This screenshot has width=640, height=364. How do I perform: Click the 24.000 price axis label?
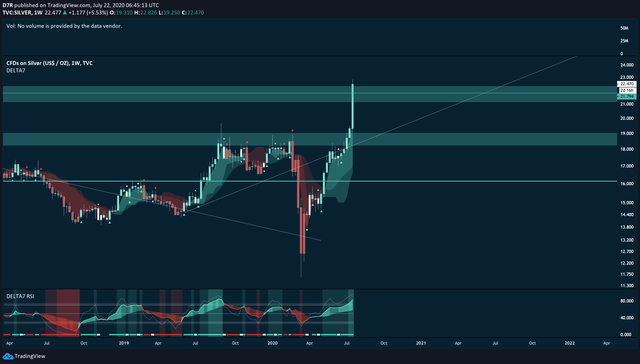tap(627, 65)
